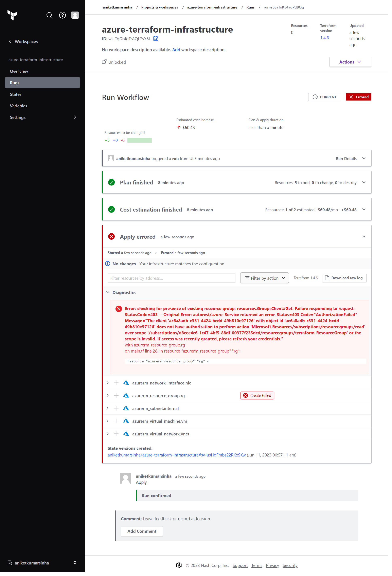Viewport: 392px width, 576px height.
Task: Open the help question-mark icon
Action: click(63, 15)
